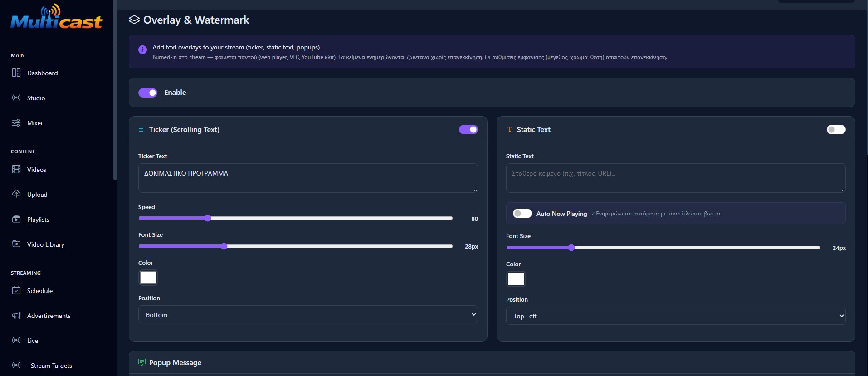Image resolution: width=868 pixels, height=376 pixels.
Task: Click the Upload cloud icon
Action: (16, 194)
